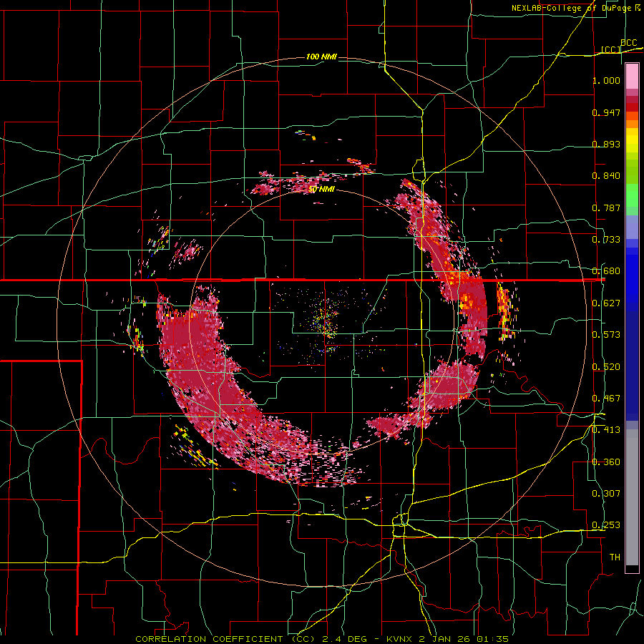Click the 0.360 scale value
The height and width of the screenshot is (644, 644).
[x=606, y=462]
